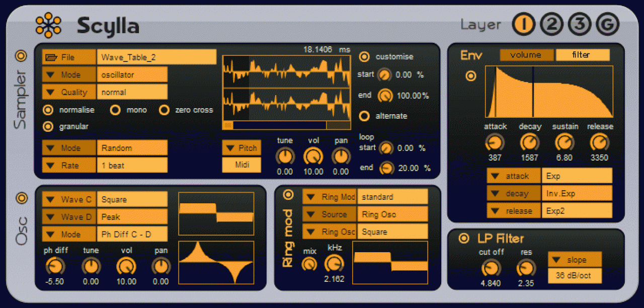Click the ph diff knob
Image resolution: width=644 pixels, height=308 pixels.
point(55,266)
